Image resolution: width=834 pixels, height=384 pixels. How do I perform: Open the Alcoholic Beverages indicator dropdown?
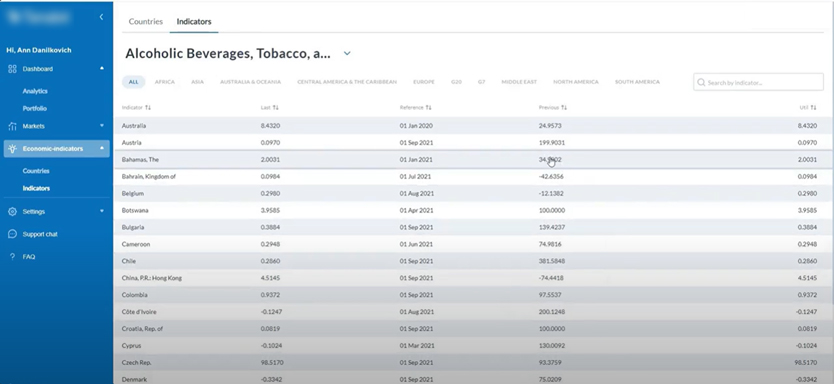coord(347,53)
